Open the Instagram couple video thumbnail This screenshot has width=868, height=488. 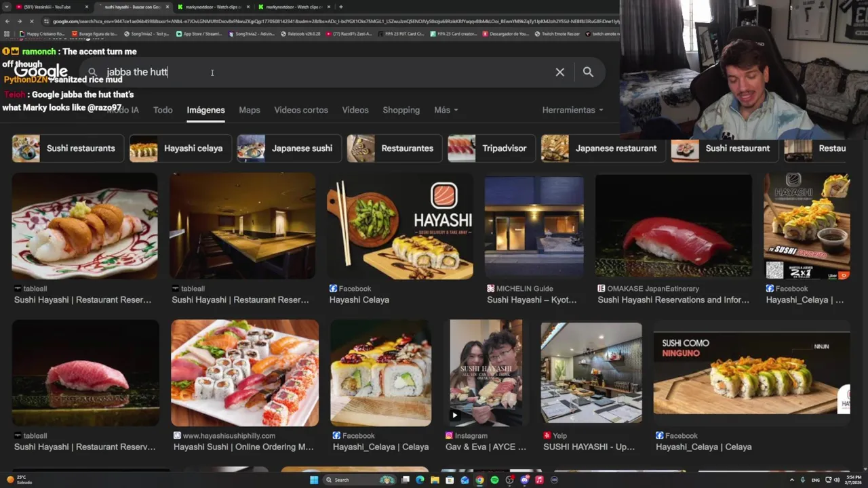pyautogui.click(x=486, y=373)
